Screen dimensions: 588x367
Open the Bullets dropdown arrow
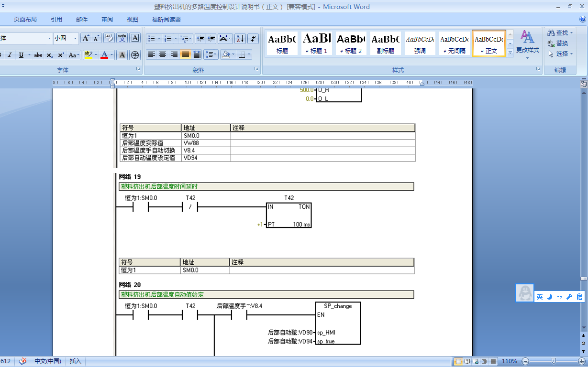tap(159, 38)
